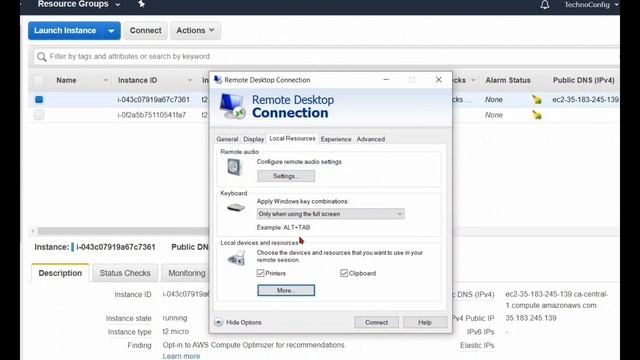This screenshot has width=640, height=360.
Task: Click the keyboard icon in Keyboard section
Action: [236, 208]
